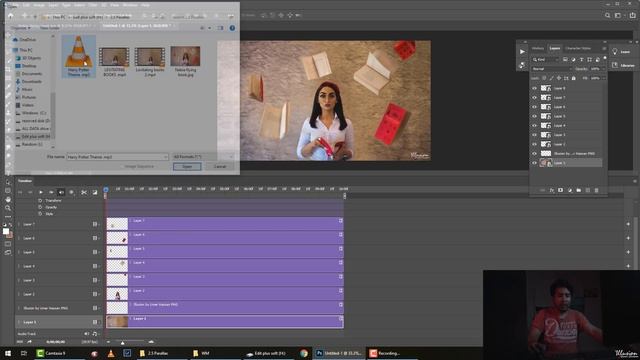The width and height of the screenshot is (640, 360).
Task: Hide Layer 7 in Layers panel
Action: [x=534, y=98]
